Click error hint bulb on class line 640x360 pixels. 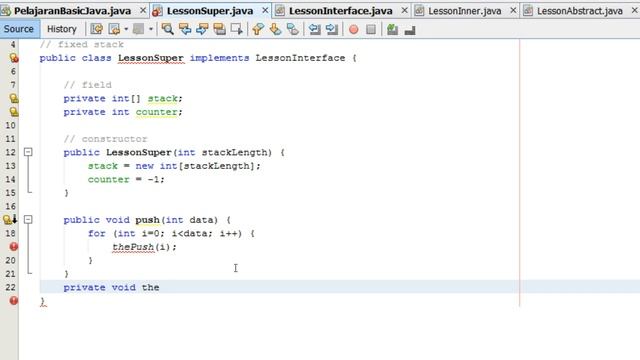click(x=13, y=58)
